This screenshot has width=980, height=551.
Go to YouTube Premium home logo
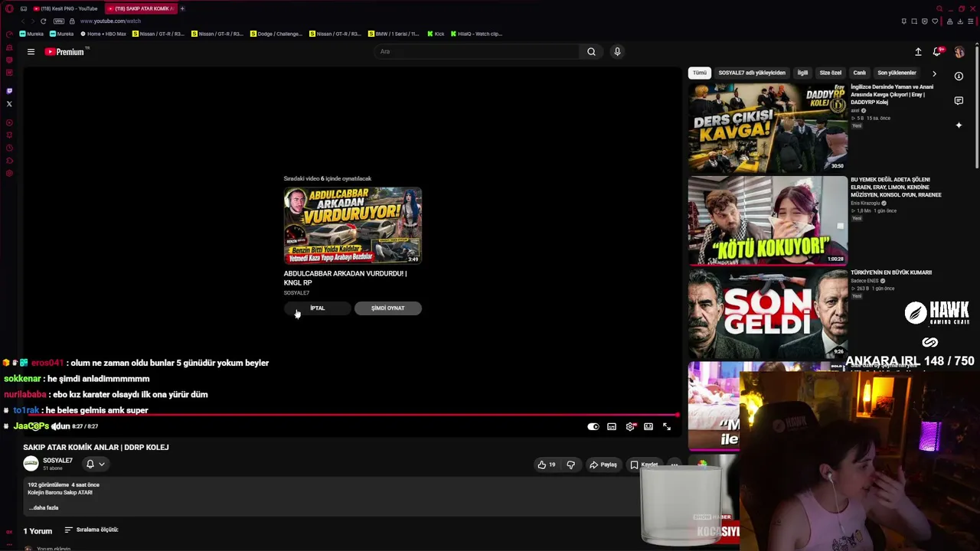66,52
